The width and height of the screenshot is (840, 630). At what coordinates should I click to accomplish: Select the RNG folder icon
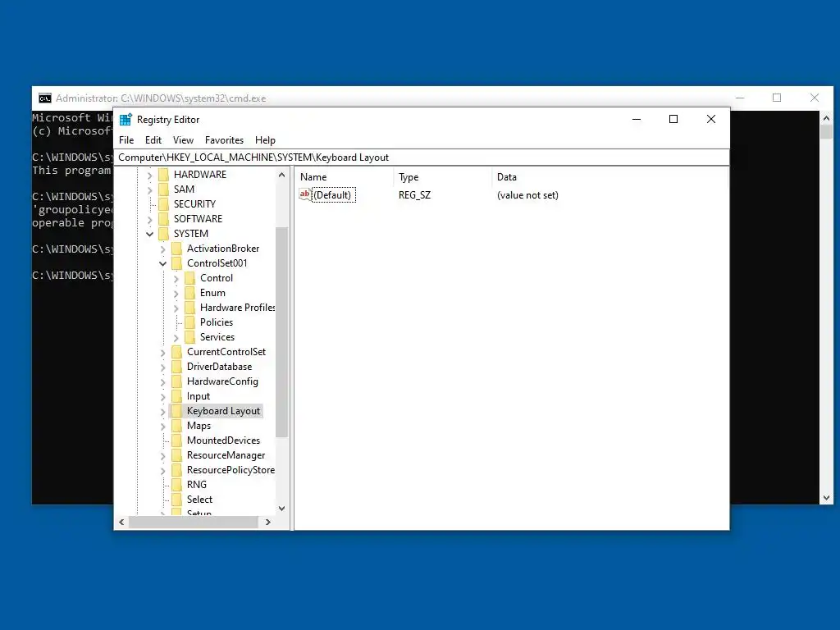click(177, 485)
